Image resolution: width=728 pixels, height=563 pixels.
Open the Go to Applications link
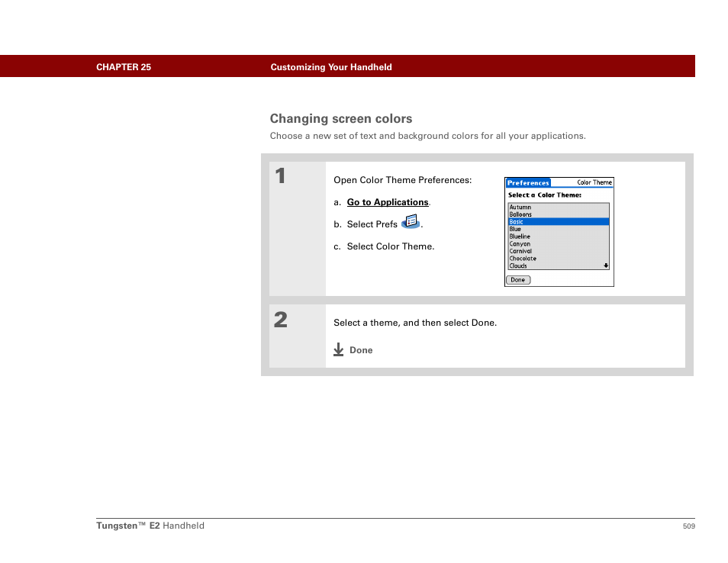coord(388,202)
